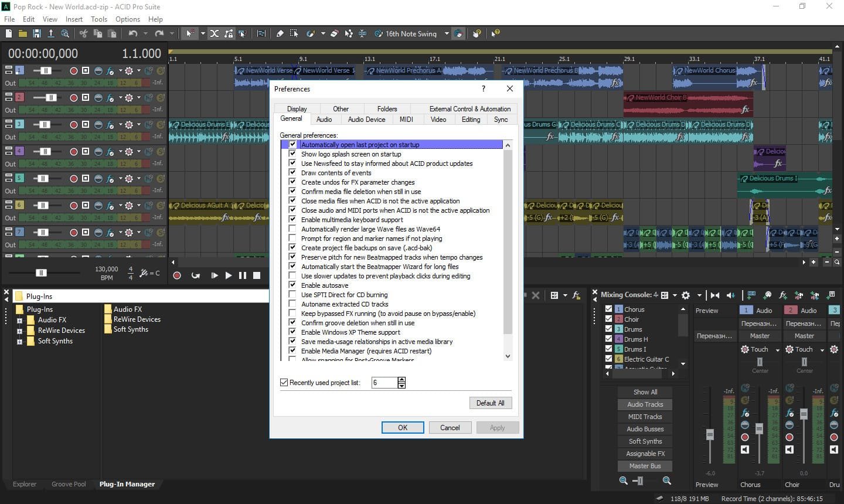The height and width of the screenshot is (504, 844).
Task: Click the What's This help icon
Action: 496,33
